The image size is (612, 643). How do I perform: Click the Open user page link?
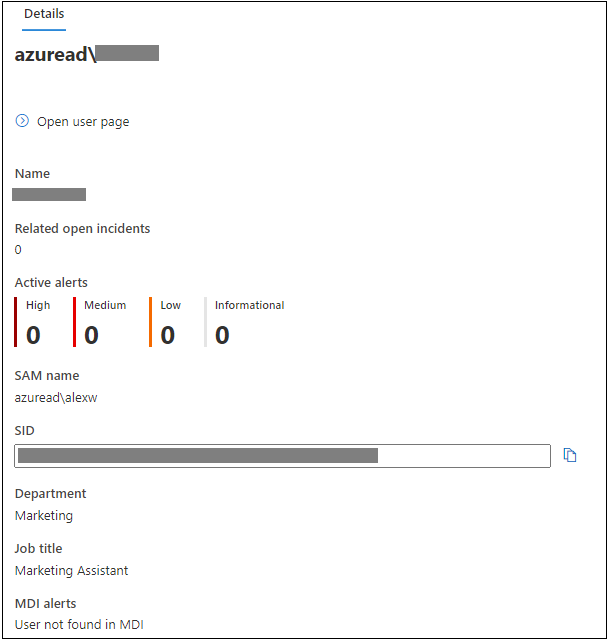(x=83, y=122)
